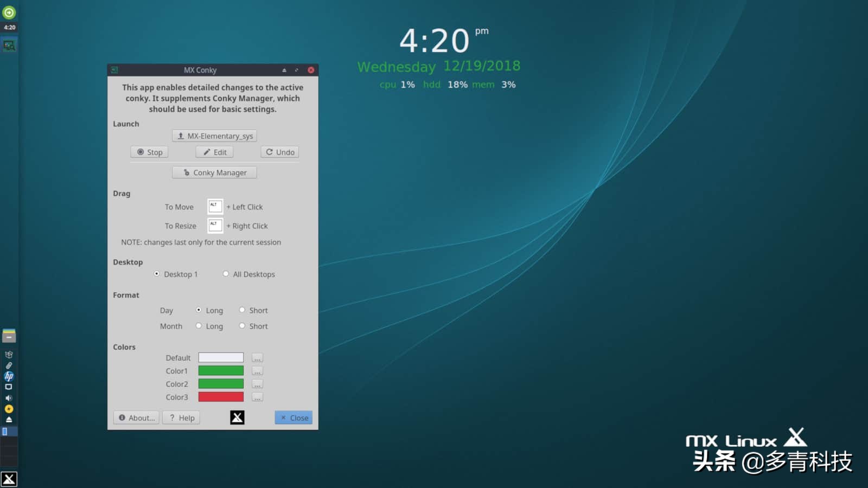Set Month format to Long
This screenshot has width=868, height=488.
(x=199, y=326)
